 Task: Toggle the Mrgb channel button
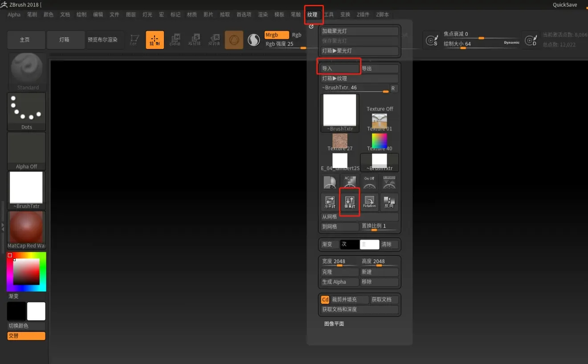tap(277, 35)
